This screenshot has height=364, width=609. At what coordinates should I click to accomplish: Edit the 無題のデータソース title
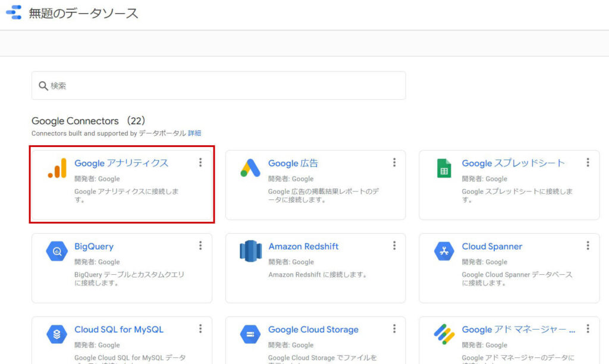(x=83, y=13)
